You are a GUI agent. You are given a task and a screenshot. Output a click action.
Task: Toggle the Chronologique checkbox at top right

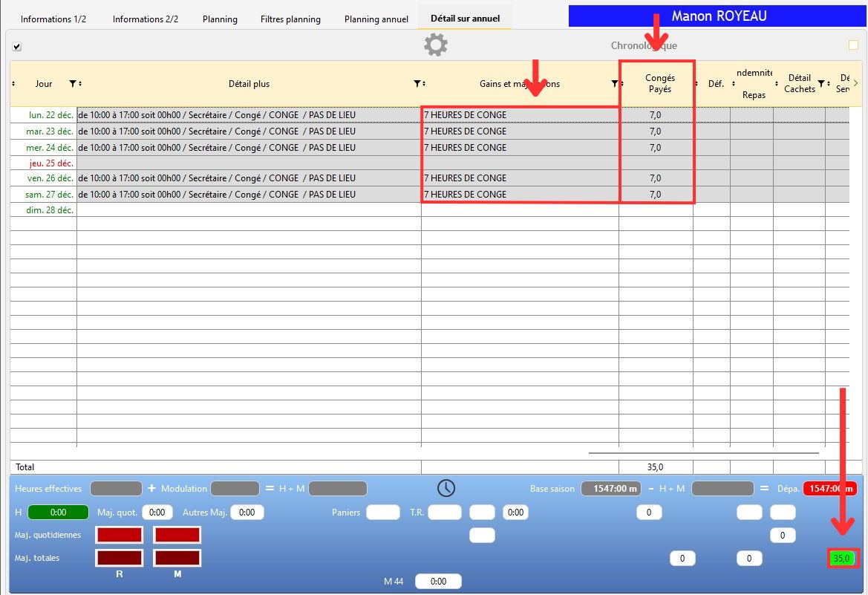(x=853, y=45)
